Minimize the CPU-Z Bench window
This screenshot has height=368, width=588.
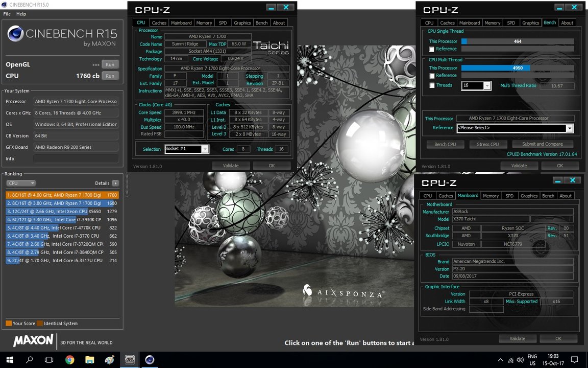click(x=559, y=8)
